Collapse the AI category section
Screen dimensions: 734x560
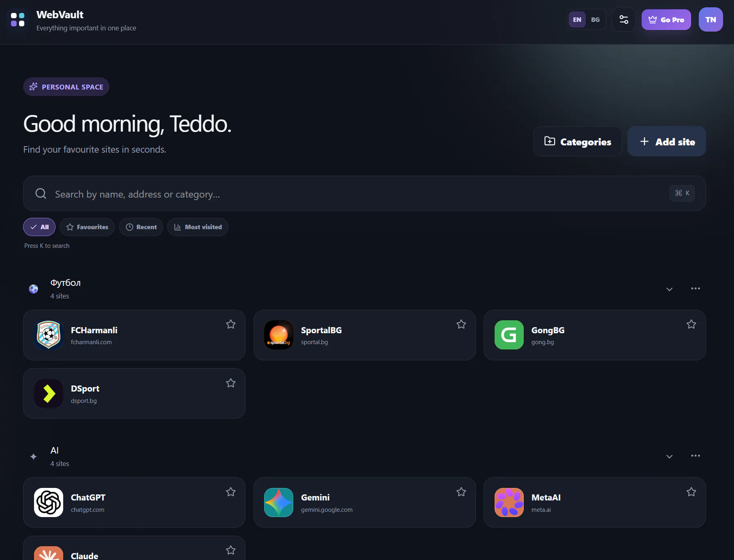tap(670, 456)
